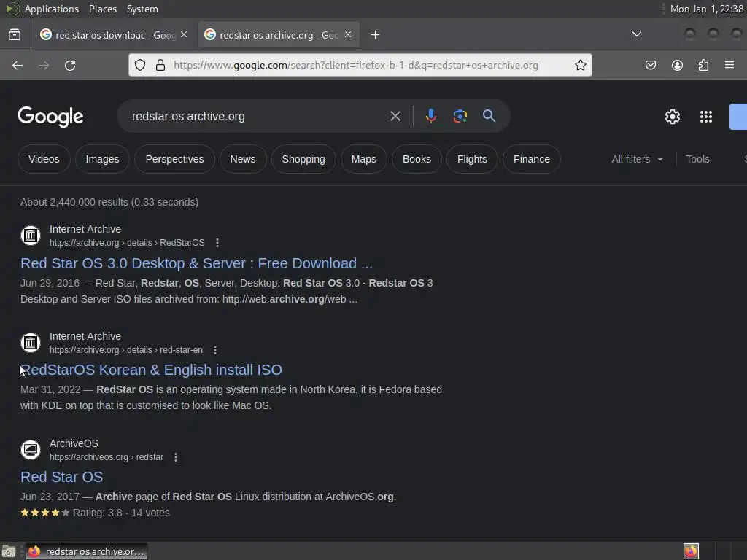
Task: Click the magnifier search button
Action: point(489,116)
